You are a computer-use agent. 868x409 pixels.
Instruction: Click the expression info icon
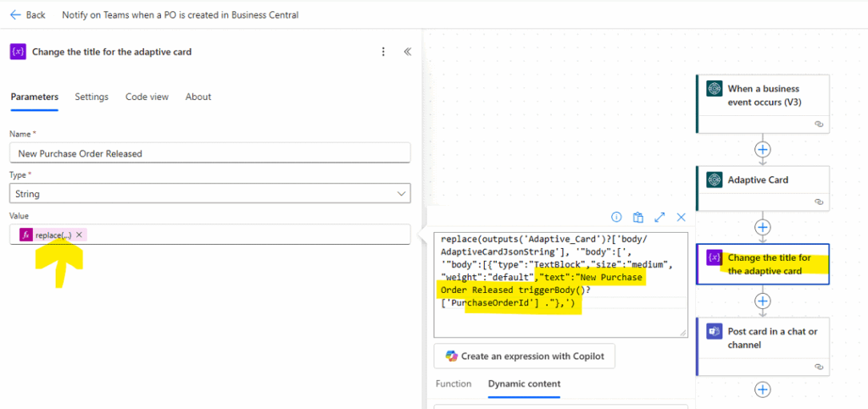click(x=616, y=217)
